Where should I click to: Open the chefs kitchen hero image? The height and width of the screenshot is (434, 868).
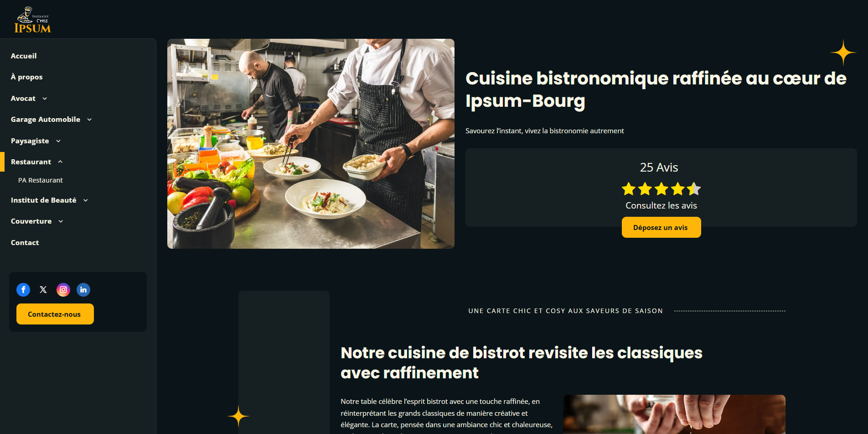point(311,144)
